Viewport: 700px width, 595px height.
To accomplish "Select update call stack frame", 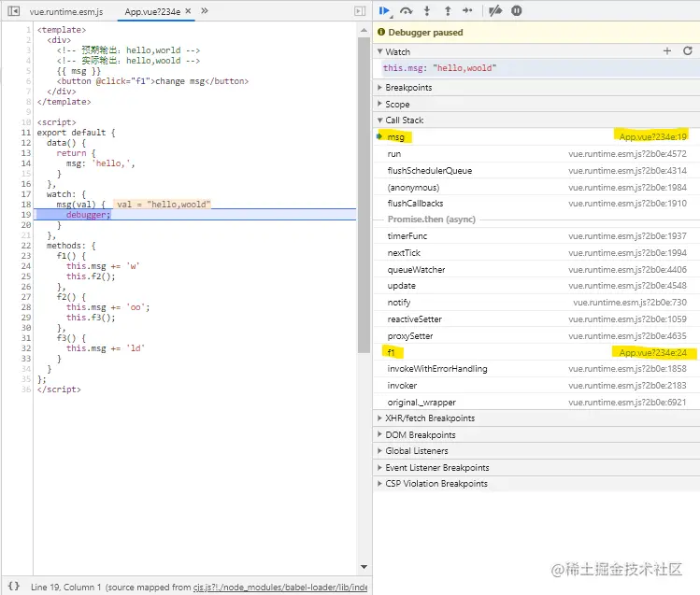I will tap(536, 286).
